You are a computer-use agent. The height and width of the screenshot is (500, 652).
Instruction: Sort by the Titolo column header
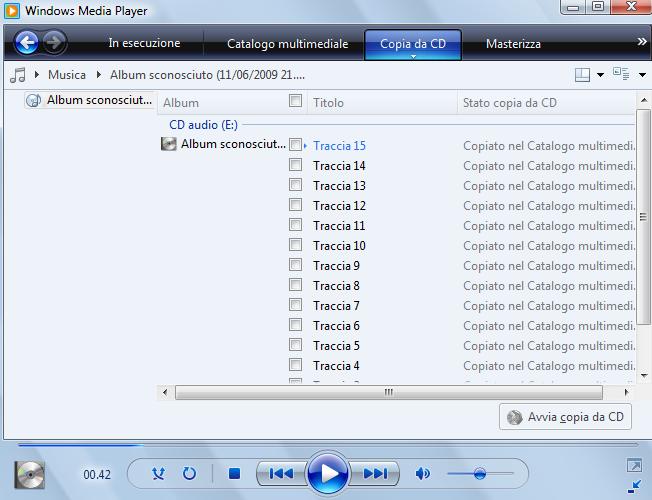382,103
